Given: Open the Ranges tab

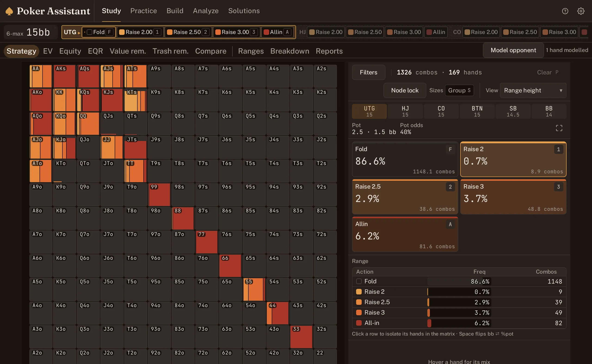Looking at the screenshot, I should 251,51.
